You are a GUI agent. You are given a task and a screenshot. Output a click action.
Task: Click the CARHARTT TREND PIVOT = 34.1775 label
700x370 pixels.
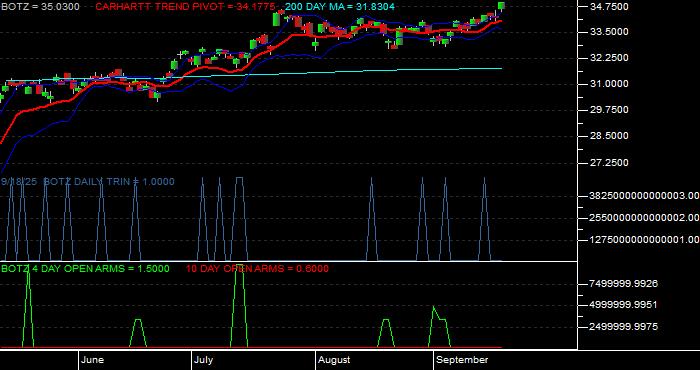185,7
